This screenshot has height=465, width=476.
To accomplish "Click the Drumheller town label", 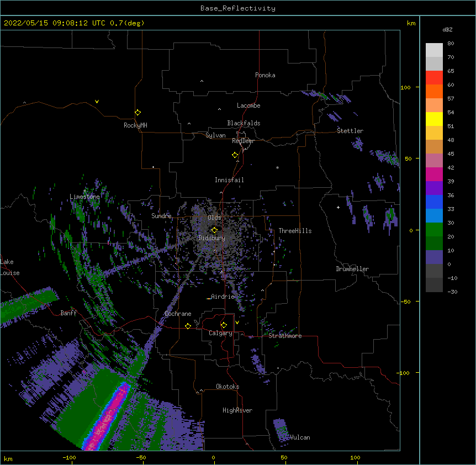I will 352,269.
